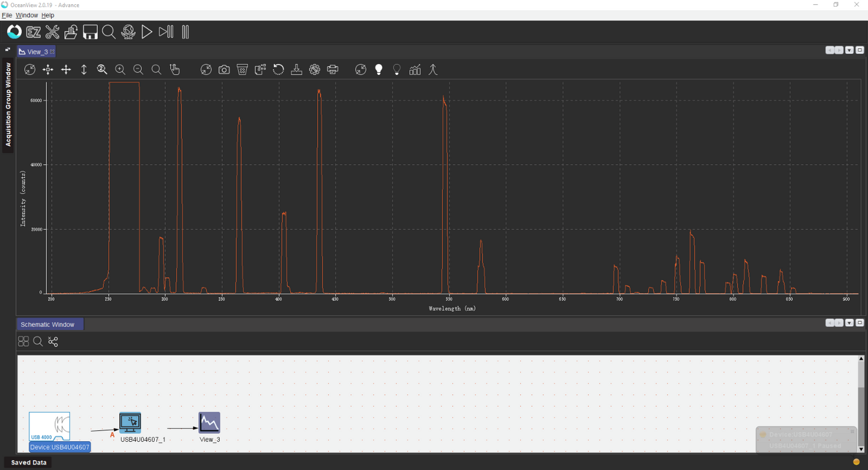Click the copy-to-clipboard squares icon
The width and height of the screenshot is (868, 470).
(261, 70)
